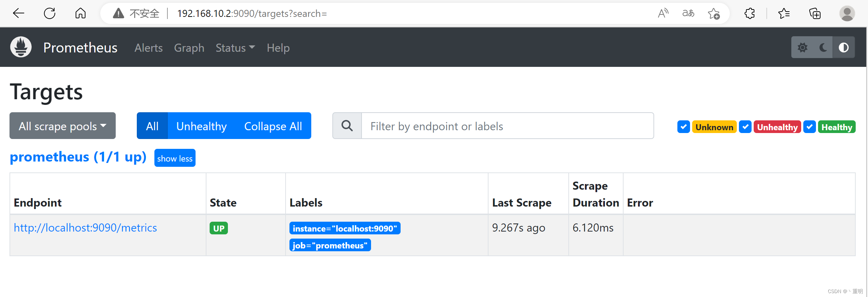Select the All targets filter button

152,126
